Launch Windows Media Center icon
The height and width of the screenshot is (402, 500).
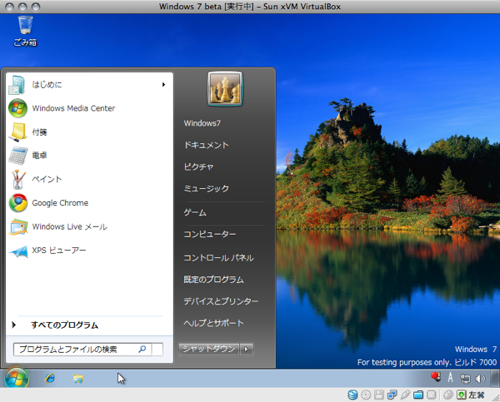(x=18, y=108)
